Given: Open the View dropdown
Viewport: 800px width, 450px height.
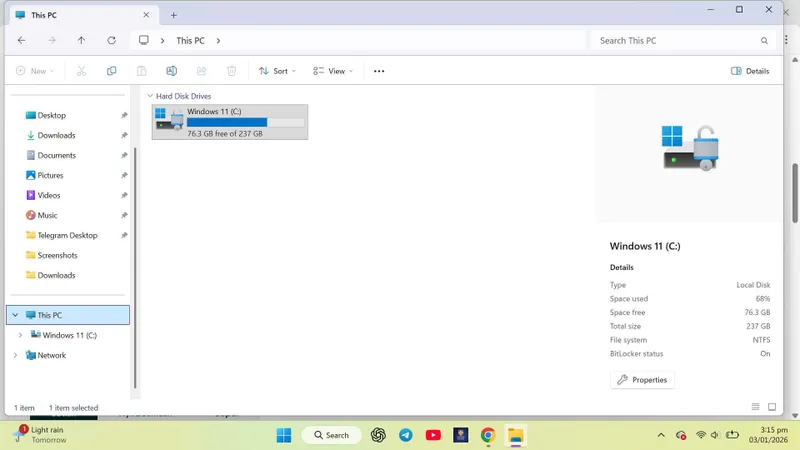Looking at the screenshot, I should coord(333,71).
